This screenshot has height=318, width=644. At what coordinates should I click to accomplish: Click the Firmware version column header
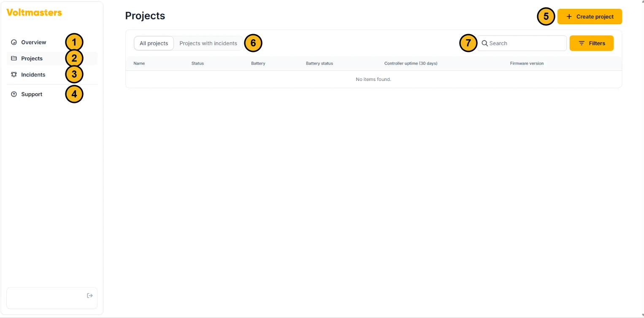[x=527, y=64]
